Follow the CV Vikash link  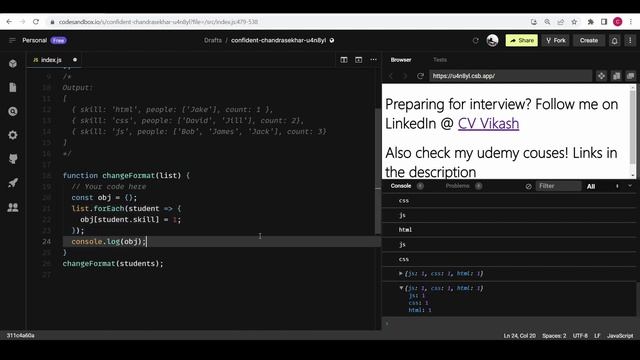click(488, 123)
